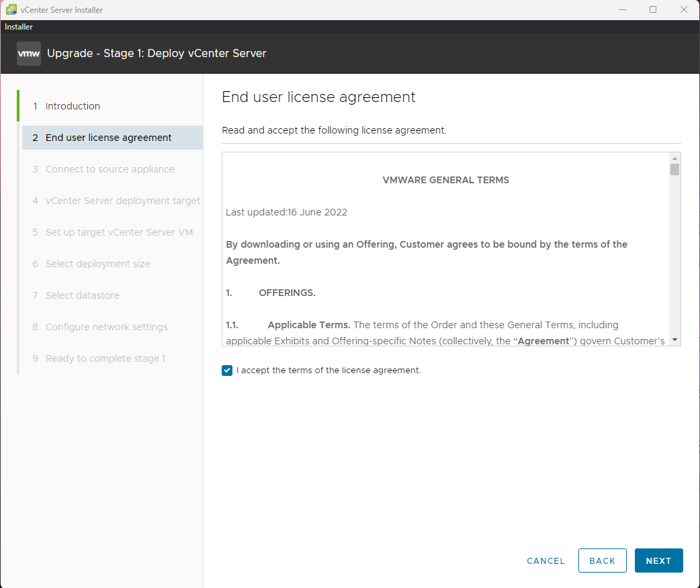Click the vCenter Server Installer title bar icon
This screenshot has height=588, width=700.
tap(11, 10)
